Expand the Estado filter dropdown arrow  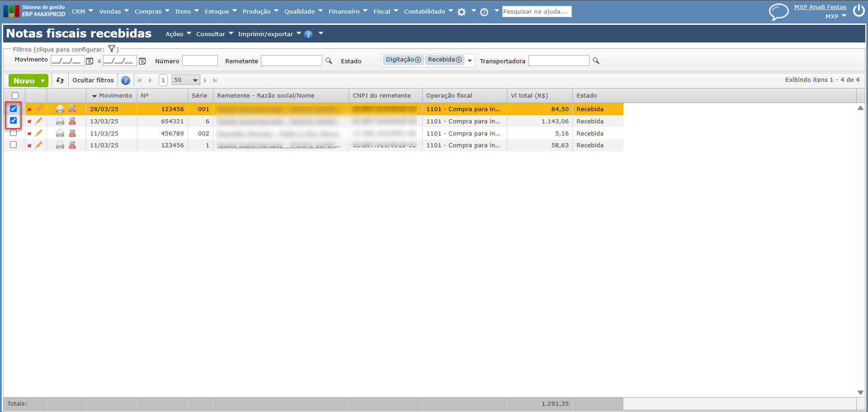click(470, 61)
